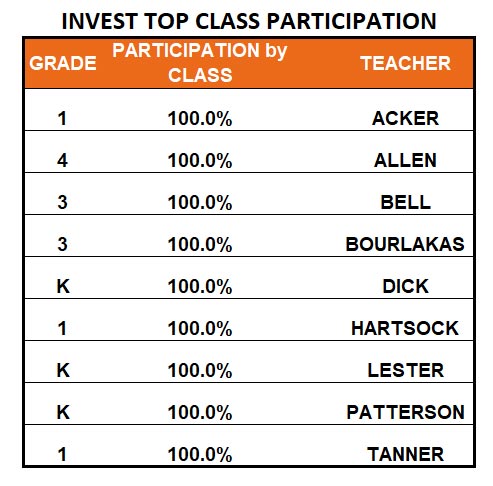This screenshot has width=493, height=486.
Task: Select teacher name TANNER
Action: 405,454
